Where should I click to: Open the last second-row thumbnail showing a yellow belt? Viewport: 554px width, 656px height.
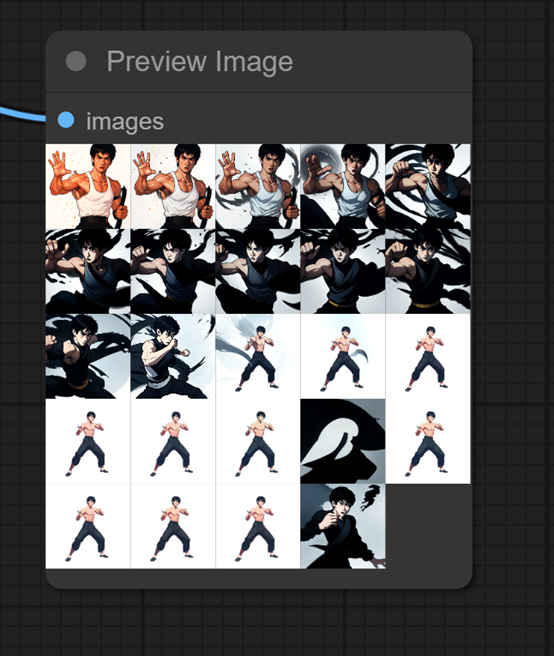[428, 271]
